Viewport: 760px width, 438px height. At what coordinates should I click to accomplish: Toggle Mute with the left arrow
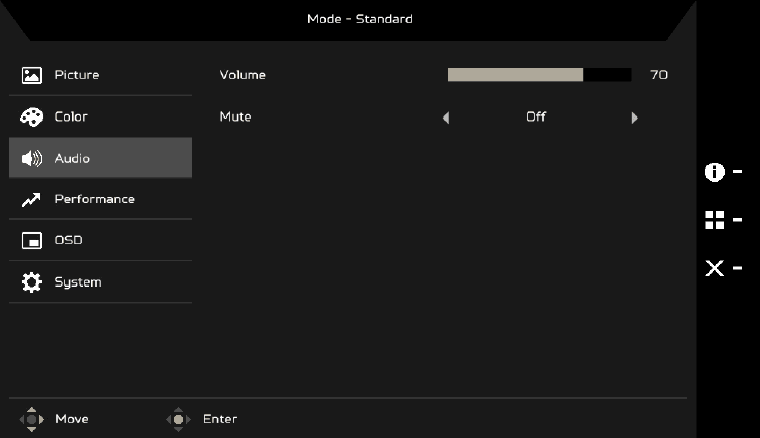pyautogui.click(x=446, y=118)
